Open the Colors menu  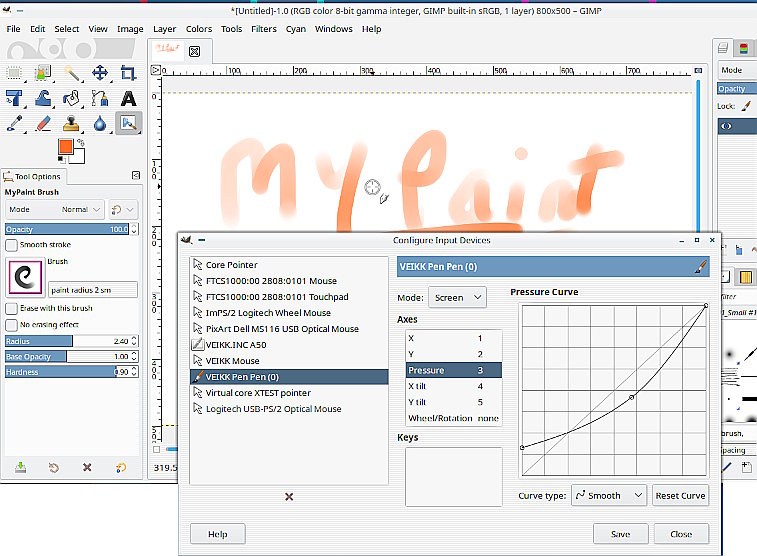point(198,29)
